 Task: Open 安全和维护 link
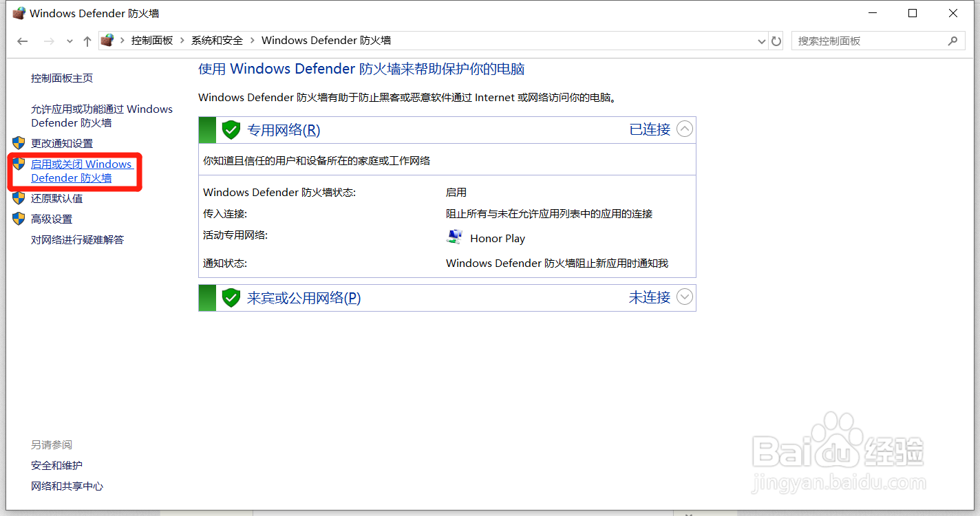(56, 466)
